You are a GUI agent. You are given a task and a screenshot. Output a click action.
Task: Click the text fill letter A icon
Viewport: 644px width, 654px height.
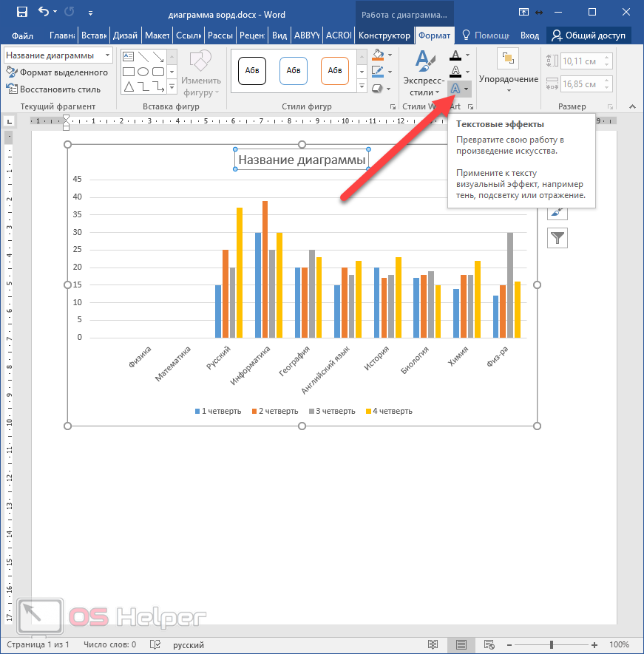[456, 55]
